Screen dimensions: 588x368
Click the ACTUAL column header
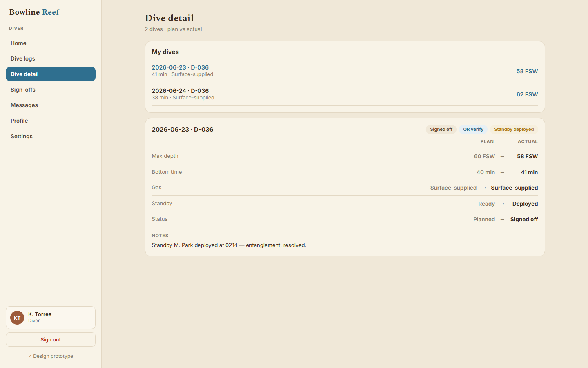528,141
